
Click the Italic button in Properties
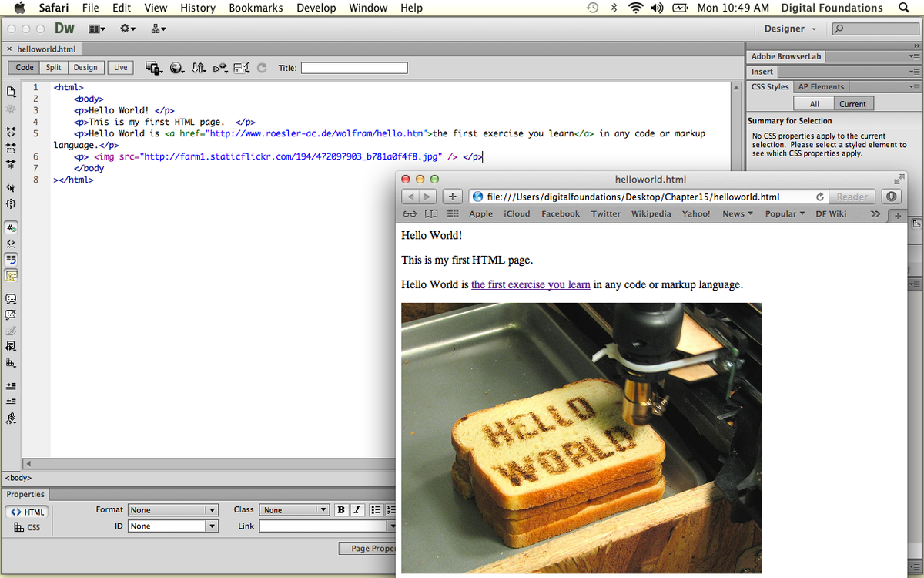point(357,510)
